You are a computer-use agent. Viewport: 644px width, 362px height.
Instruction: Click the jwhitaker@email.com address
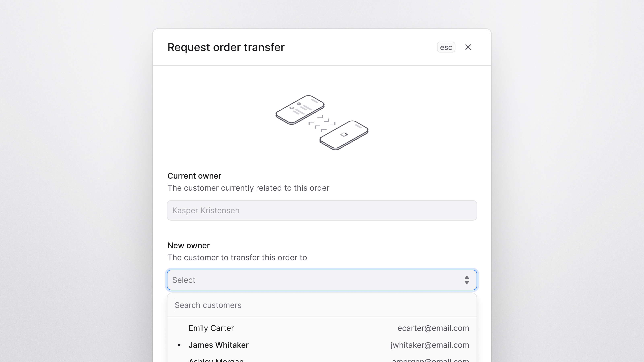click(430, 345)
